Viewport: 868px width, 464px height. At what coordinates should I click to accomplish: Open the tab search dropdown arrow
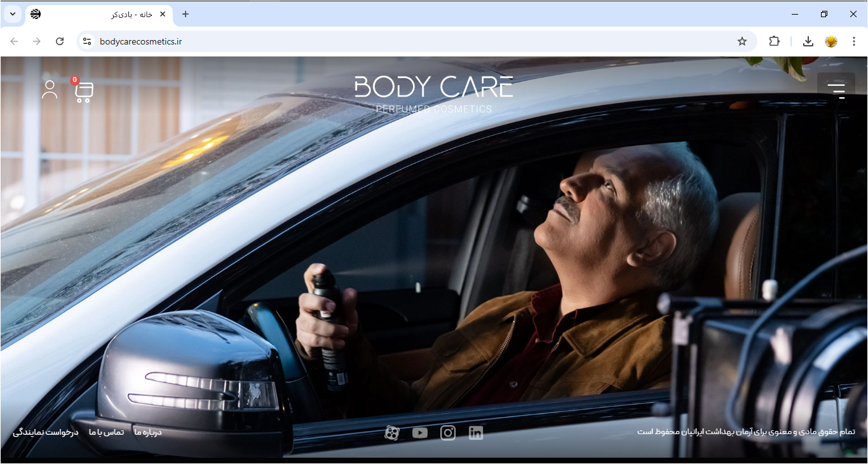coord(12,14)
